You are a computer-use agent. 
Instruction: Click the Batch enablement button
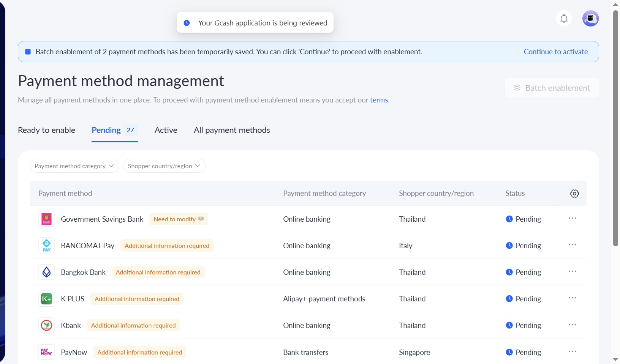coord(552,88)
